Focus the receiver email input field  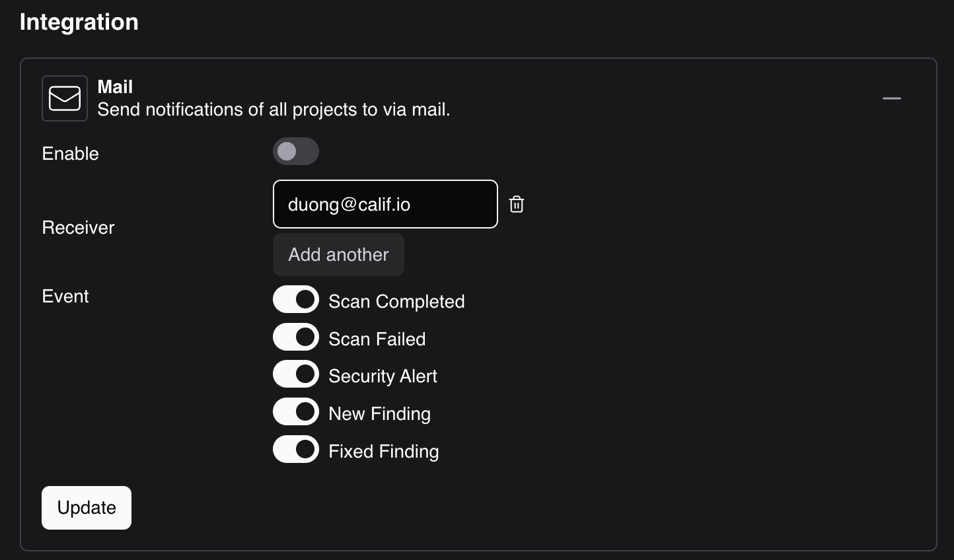tap(385, 204)
